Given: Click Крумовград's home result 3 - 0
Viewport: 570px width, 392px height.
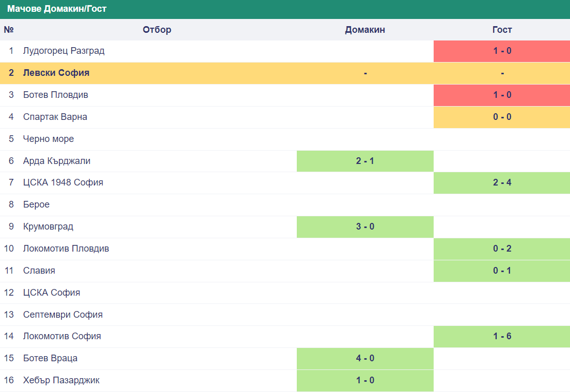Looking at the screenshot, I should pyautogui.click(x=365, y=226).
